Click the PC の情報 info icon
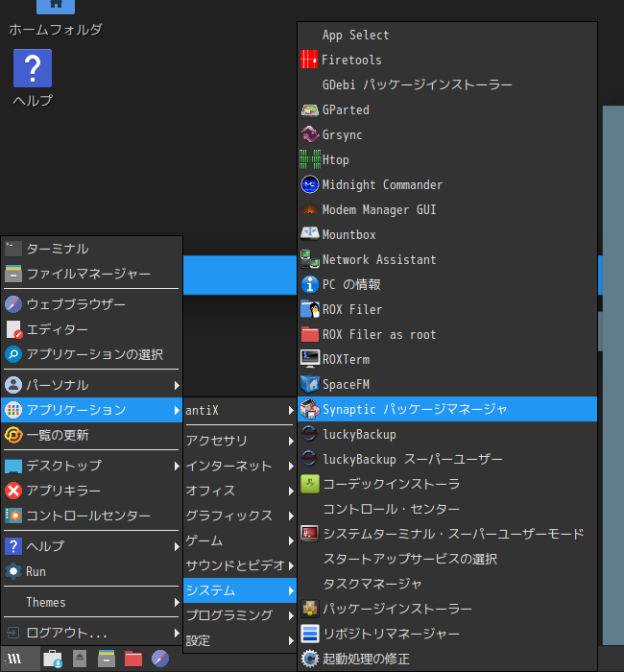624x672 pixels. pyautogui.click(x=309, y=284)
